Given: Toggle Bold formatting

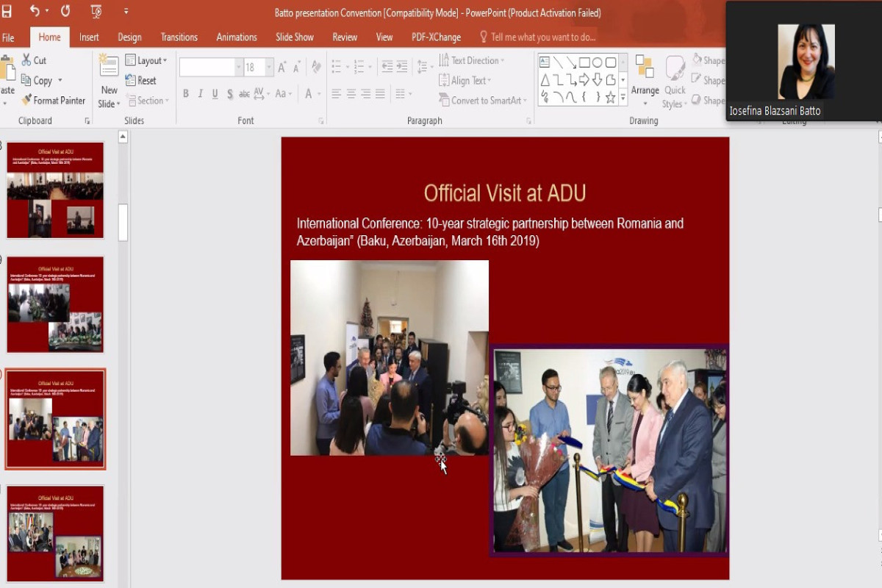Looking at the screenshot, I should [x=186, y=93].
